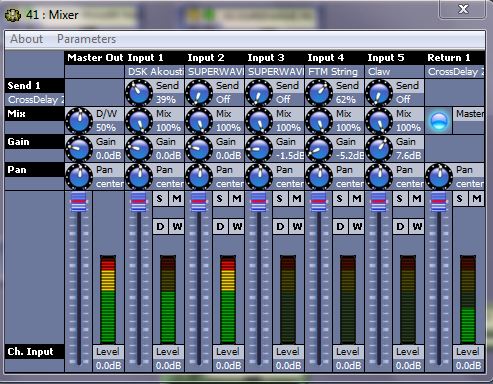Click the Input 3 Send knob
Image resolution: width=493 pixels, height=384 pixels.
point(259,93)
